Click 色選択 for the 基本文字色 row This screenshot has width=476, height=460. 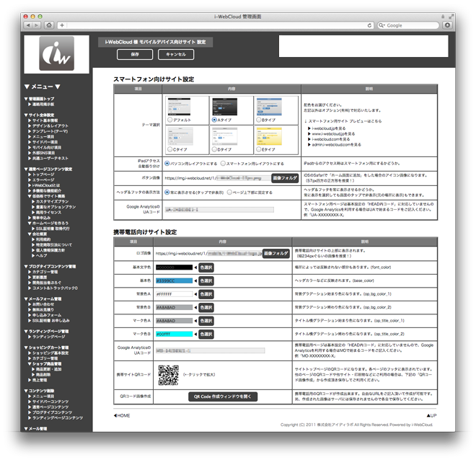(x=206, y=267)
